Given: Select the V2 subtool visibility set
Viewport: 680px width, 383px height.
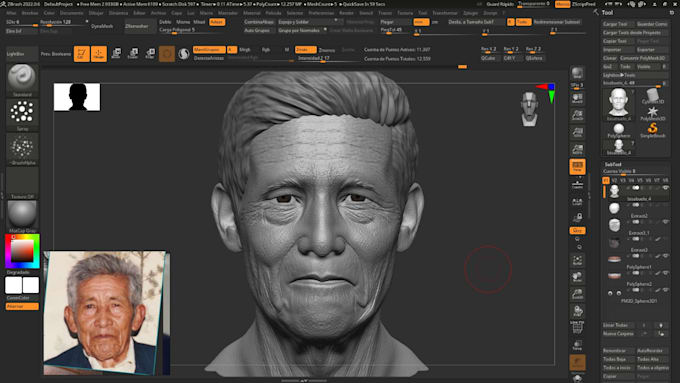Looking at the screenshot, I should 614,180.
